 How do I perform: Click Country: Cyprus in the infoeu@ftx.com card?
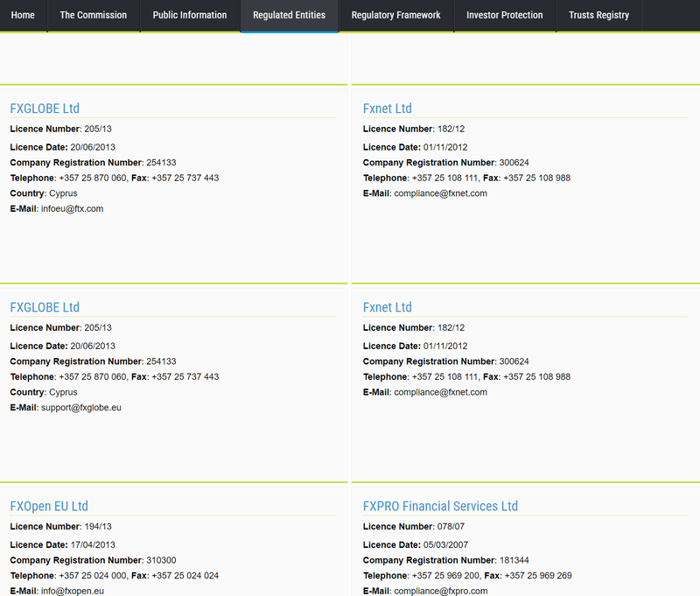(44, 193)
